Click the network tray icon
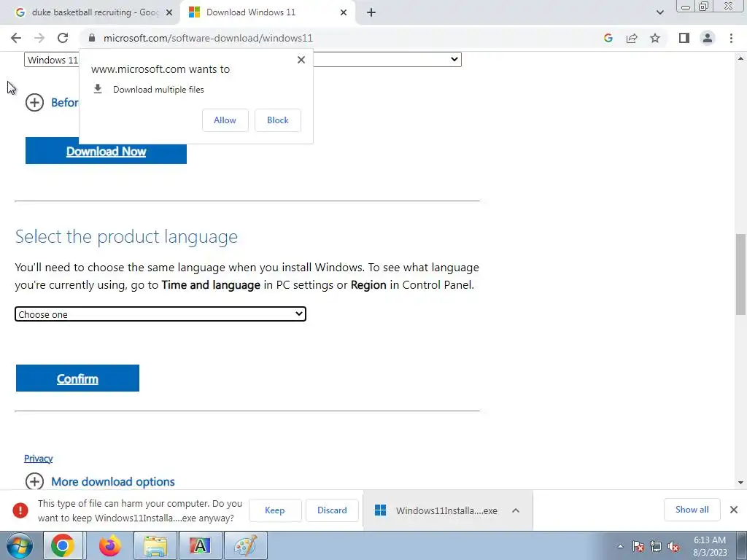 (x=656, y=547)
